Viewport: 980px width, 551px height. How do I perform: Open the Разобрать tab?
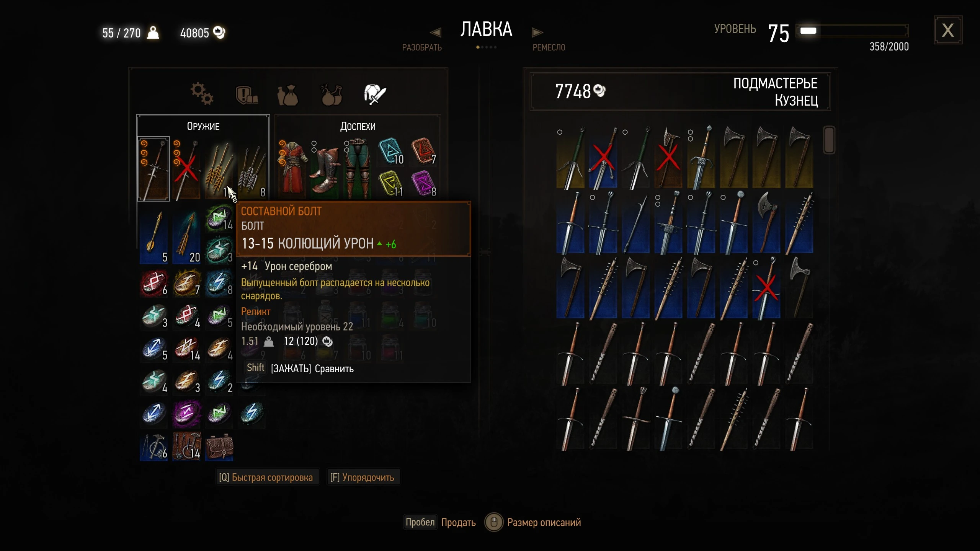[422, 47]
